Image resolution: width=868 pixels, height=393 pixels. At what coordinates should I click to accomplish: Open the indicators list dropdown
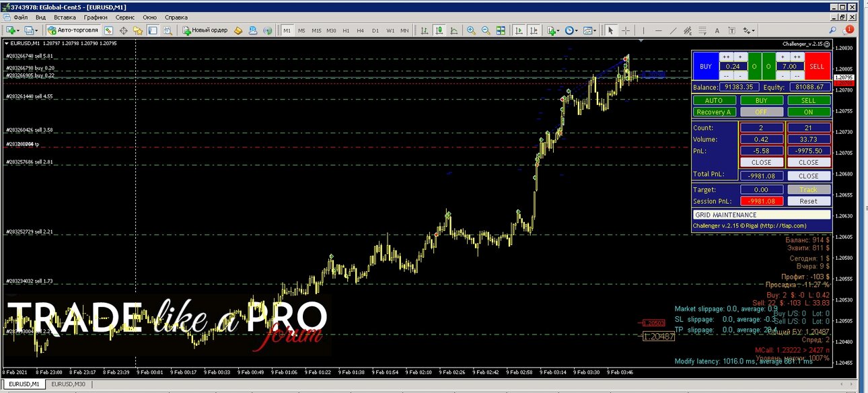tap(554, 30)
